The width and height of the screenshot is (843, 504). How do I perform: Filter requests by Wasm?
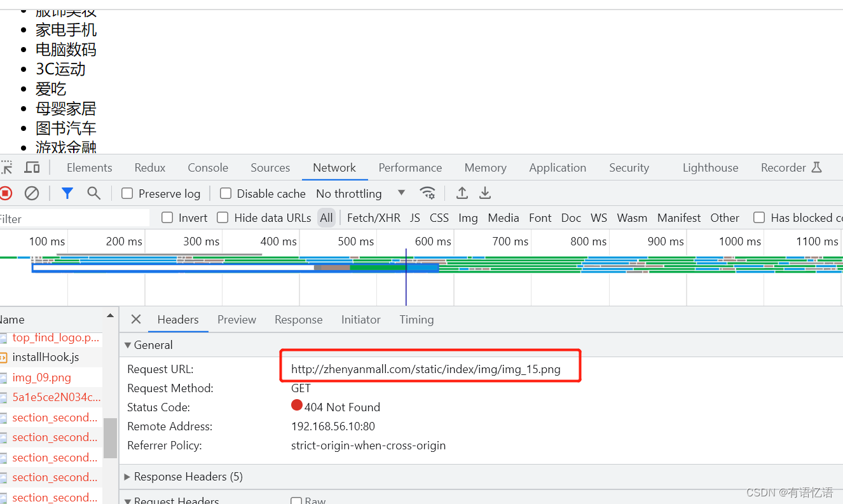tap(632, 217)
